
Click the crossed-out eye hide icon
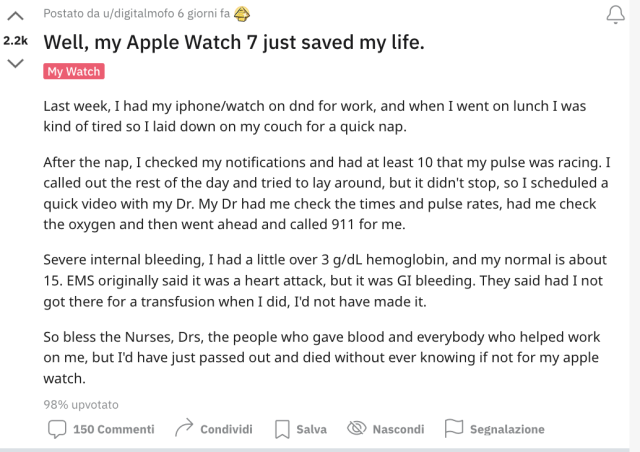357,428
